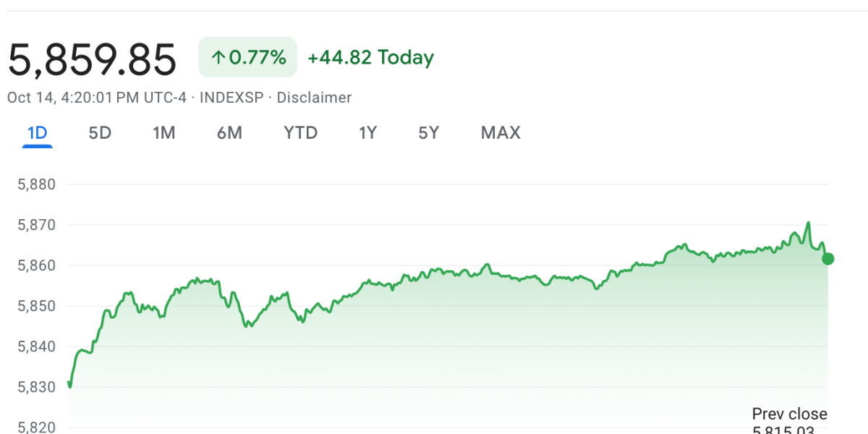Switch chart to 5D range
Viewport: 868px width, 434px height.
(100, 133)
